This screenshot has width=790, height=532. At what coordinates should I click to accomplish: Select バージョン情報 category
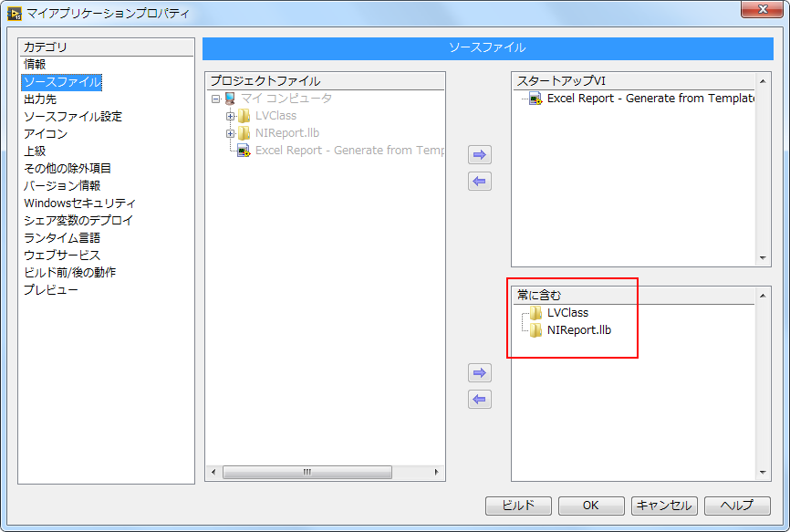(62, 186)
